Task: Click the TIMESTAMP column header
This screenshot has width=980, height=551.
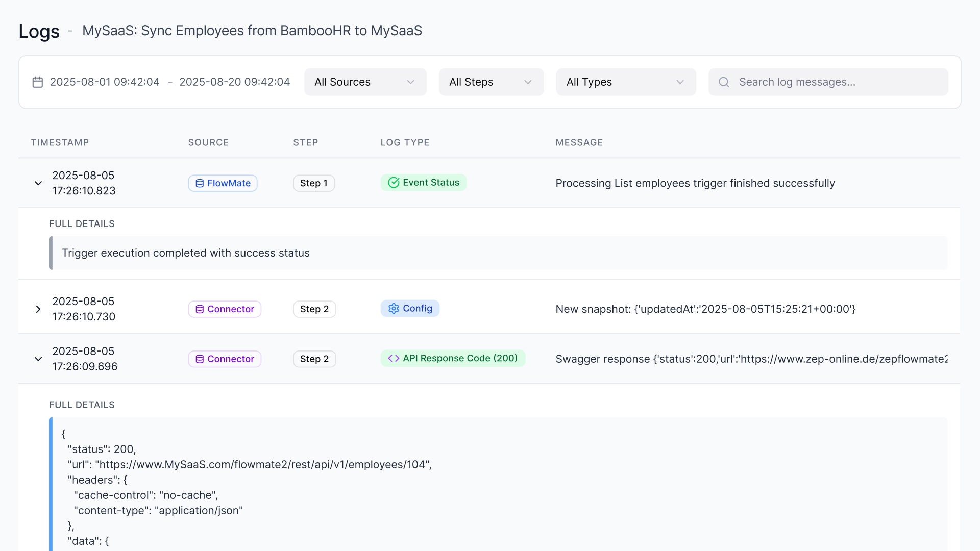Action: 60,143
